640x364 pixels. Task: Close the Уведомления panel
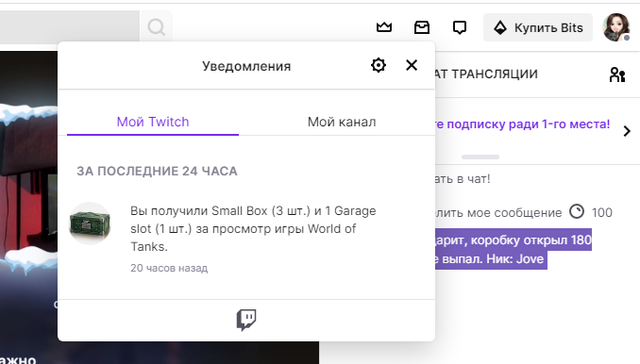coord(412,65)
